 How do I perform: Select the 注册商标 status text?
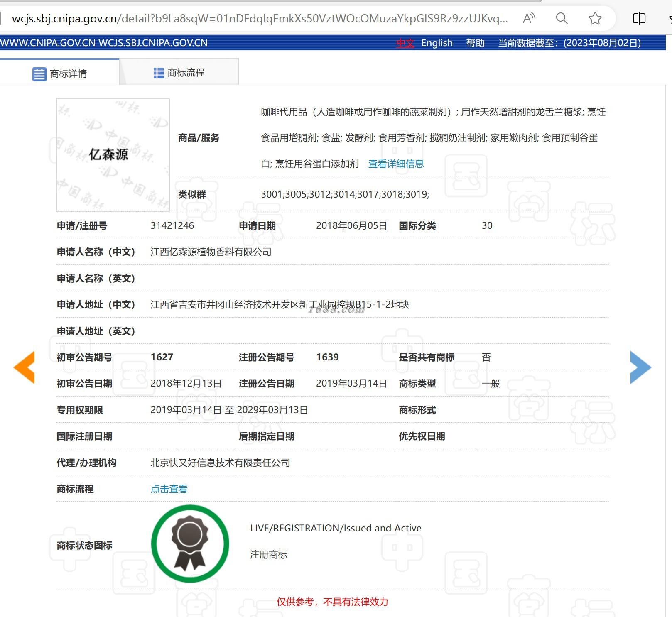[x=268, y=555]
